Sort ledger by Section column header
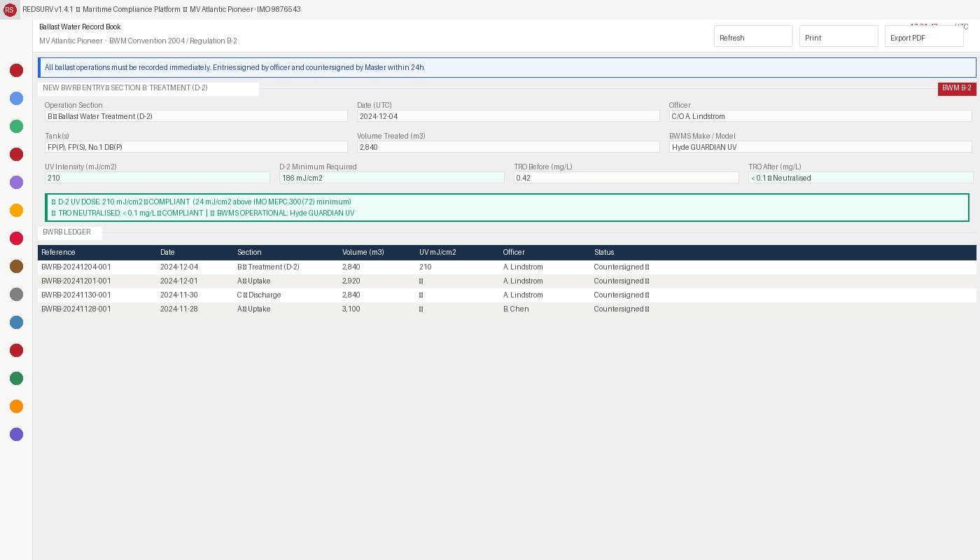980x560 pixels. [249, 253]
